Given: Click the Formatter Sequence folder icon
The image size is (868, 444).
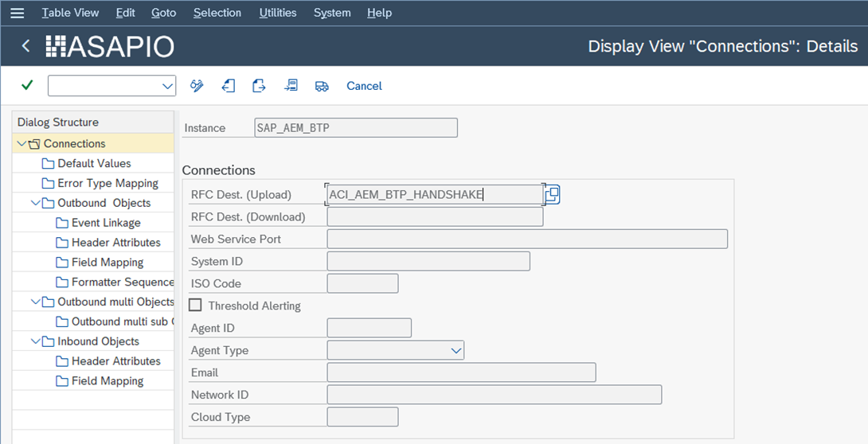Looking at the screenshot, I should [x=62, y=282].
